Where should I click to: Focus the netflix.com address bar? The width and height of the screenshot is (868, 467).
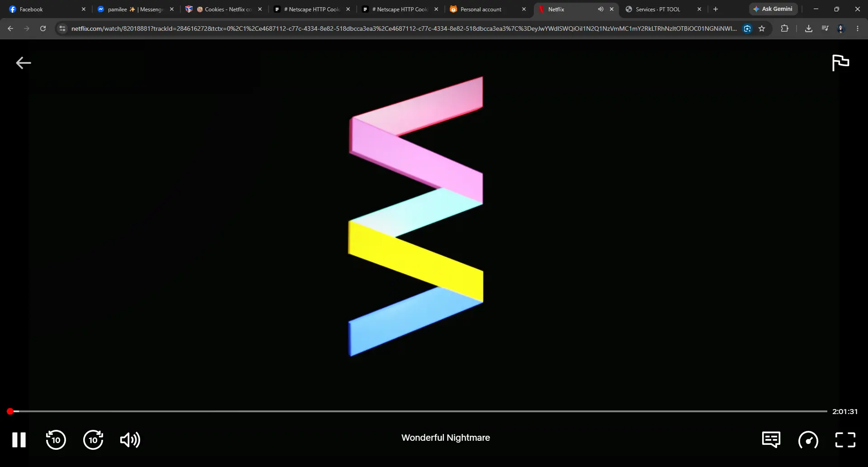tap(404, 29)
